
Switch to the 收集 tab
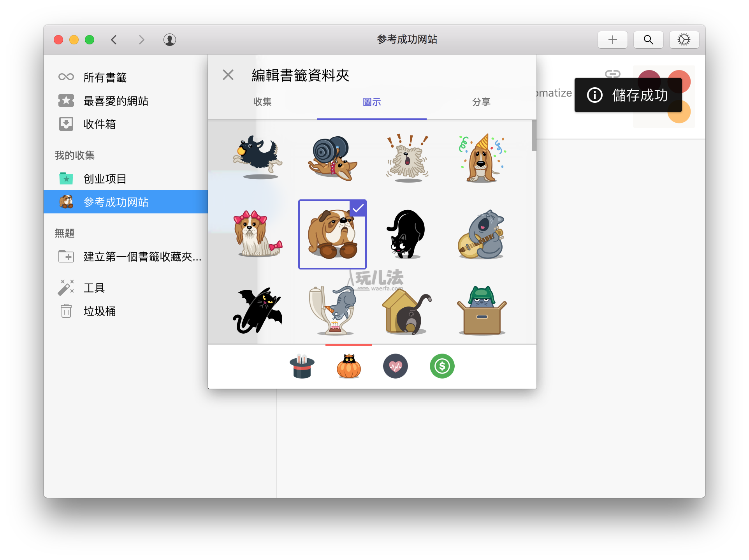click(262, 102)
